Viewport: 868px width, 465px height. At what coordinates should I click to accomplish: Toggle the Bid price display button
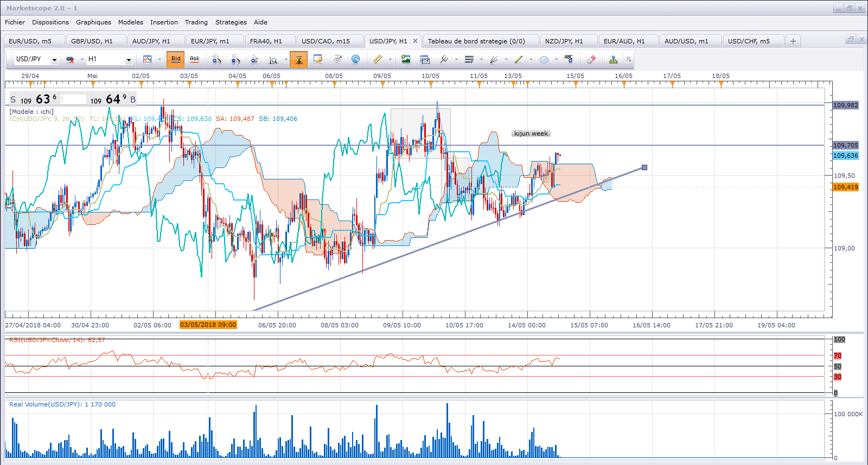point(176,59)
